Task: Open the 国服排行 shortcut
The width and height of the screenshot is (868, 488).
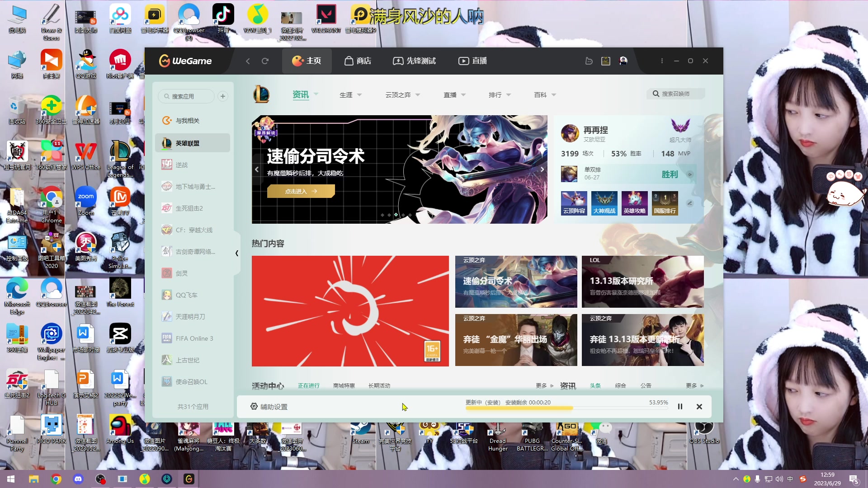Action: tap(665, 203)
